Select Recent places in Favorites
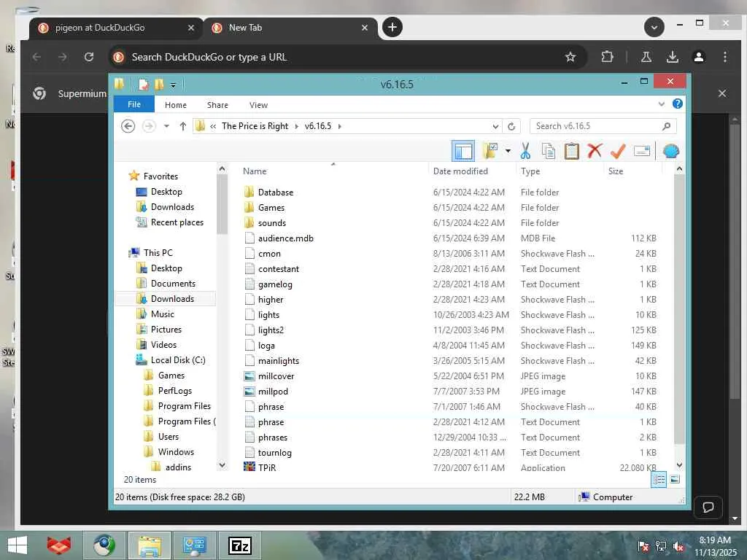The image size is (747, 560). click(x=177, y=222)
